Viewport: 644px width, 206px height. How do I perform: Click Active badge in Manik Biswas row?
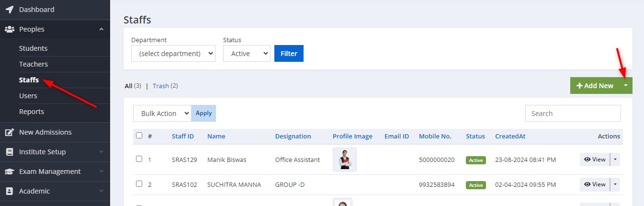pyautogui.click(x=476, y=160)
